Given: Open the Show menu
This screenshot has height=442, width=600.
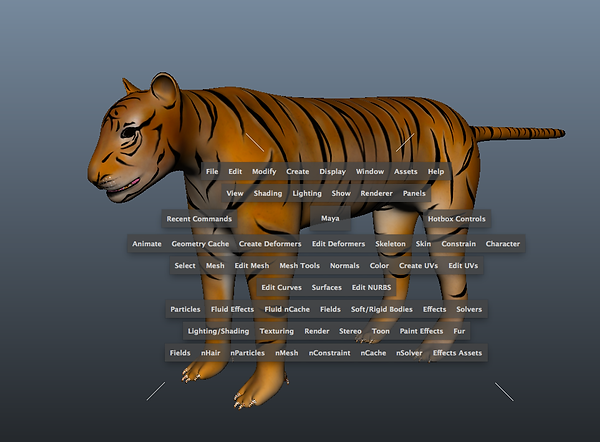Looking at the screenshot, I should (341, 193).
